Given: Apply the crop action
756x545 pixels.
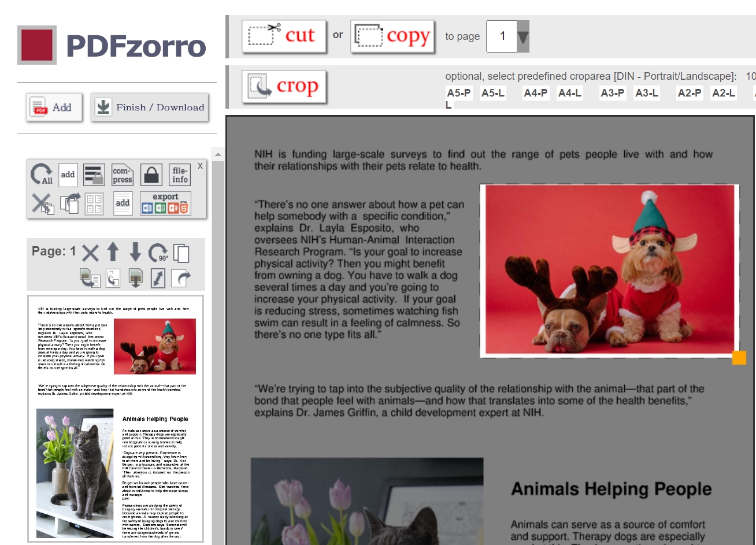Looking at the screenshot, I should pyautogui.click(x=284, y=87).
